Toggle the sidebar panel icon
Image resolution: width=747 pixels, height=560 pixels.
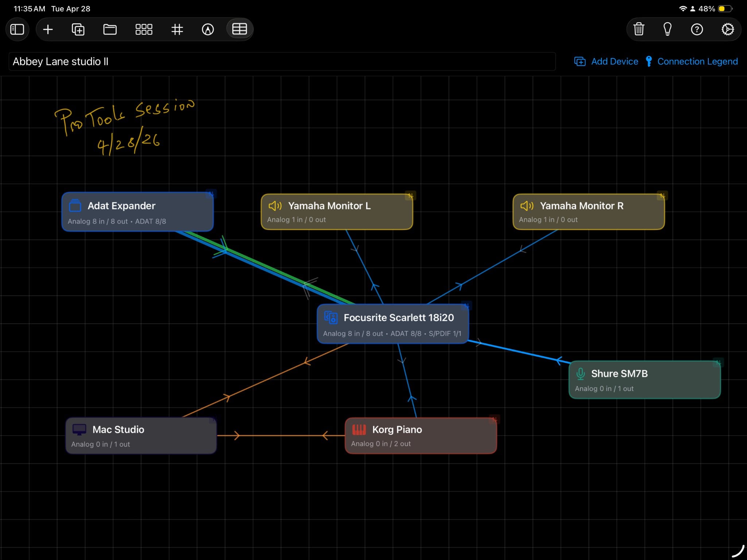(x=17, y=29)
